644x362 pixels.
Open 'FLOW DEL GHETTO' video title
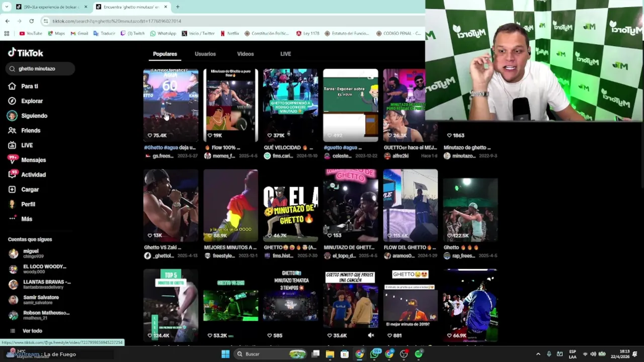click(x=410, y=247)
